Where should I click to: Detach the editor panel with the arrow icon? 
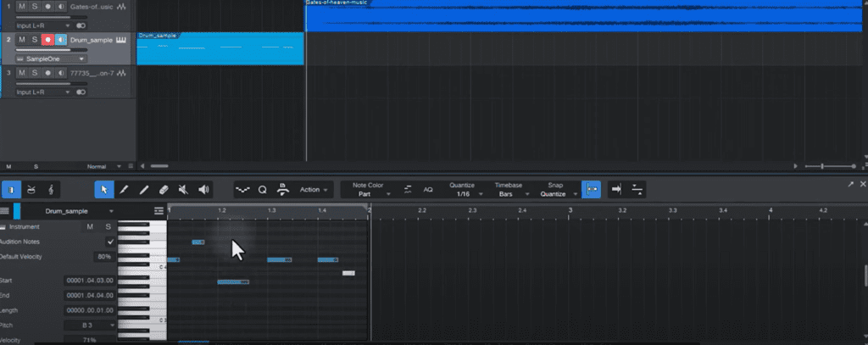(x=850, y=185)
